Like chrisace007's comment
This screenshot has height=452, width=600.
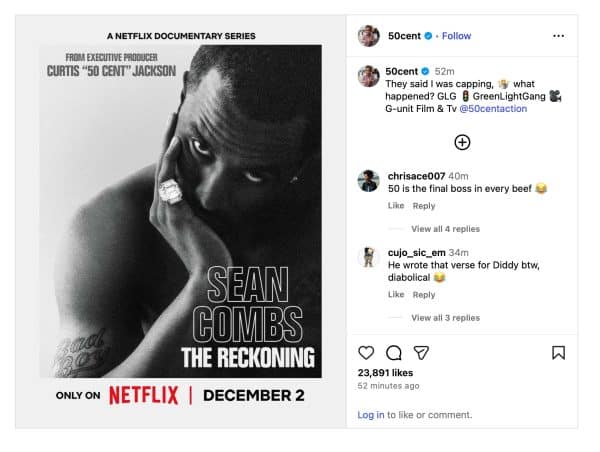point(395,206)
